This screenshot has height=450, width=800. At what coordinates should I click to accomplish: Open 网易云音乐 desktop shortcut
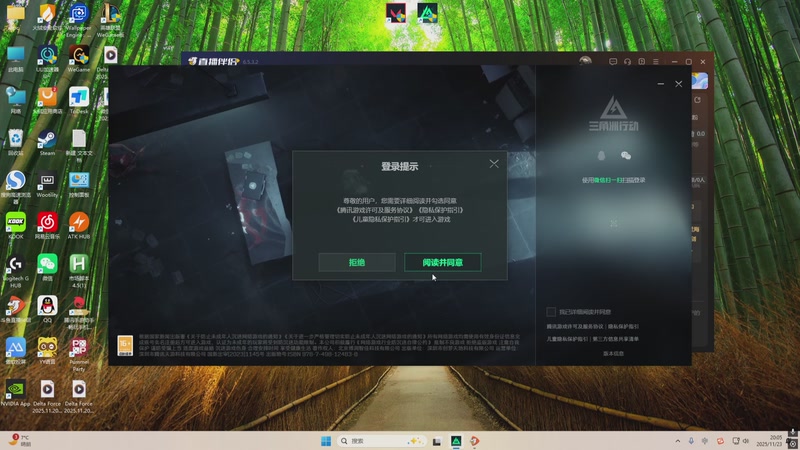pos(47,226)
